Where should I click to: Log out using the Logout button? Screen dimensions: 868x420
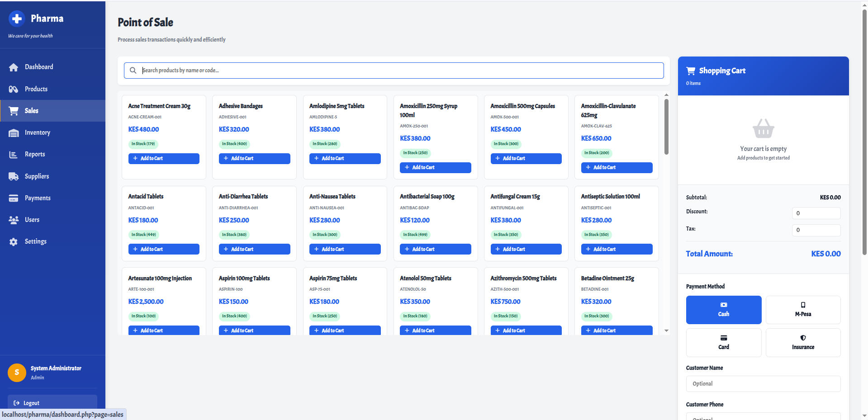click(x=52, y=403)
